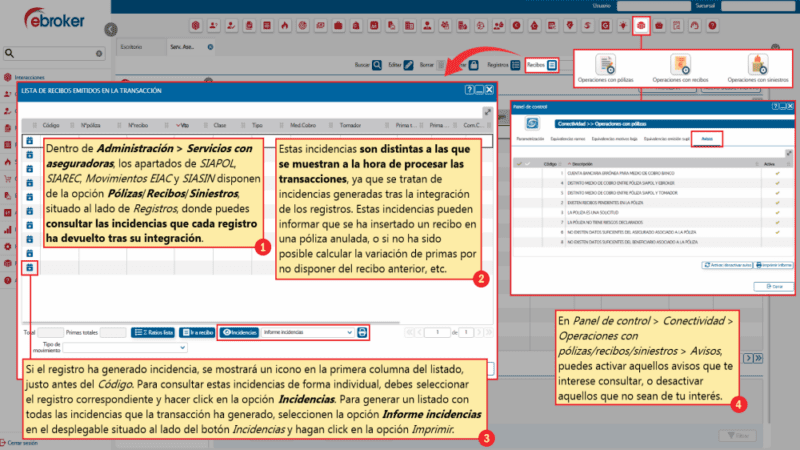Click the highlighted red connectivity toolbar icon
The width and height of the screenshot is (800, 450).
pos(641,24)
